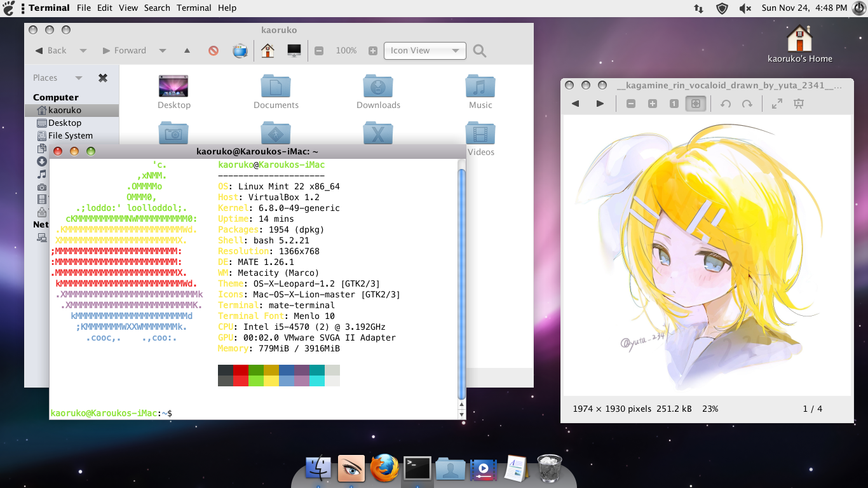Click the network connection tray icon
The height and width of the screenshot is (488, 868).
coord(698,8)
